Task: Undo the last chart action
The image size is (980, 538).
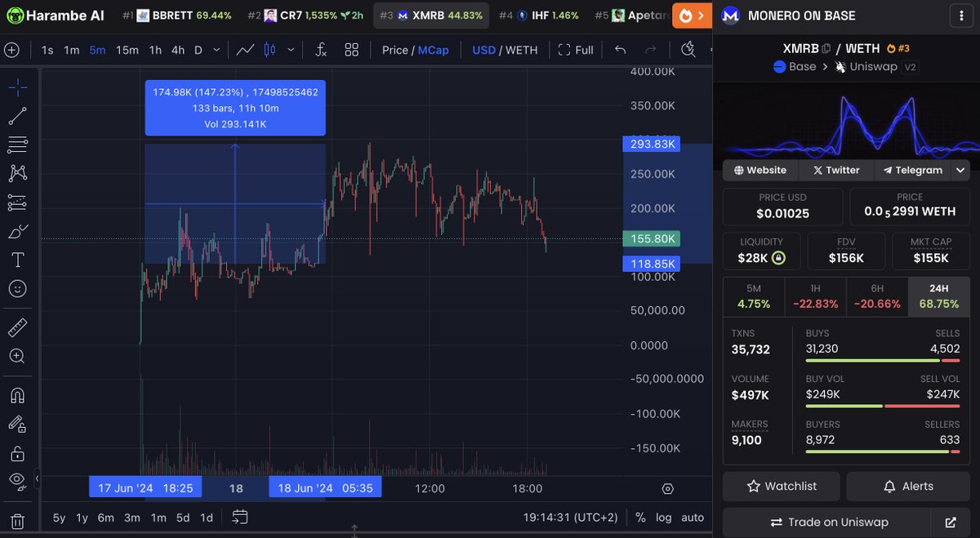Action: click(x=621, y=50)
